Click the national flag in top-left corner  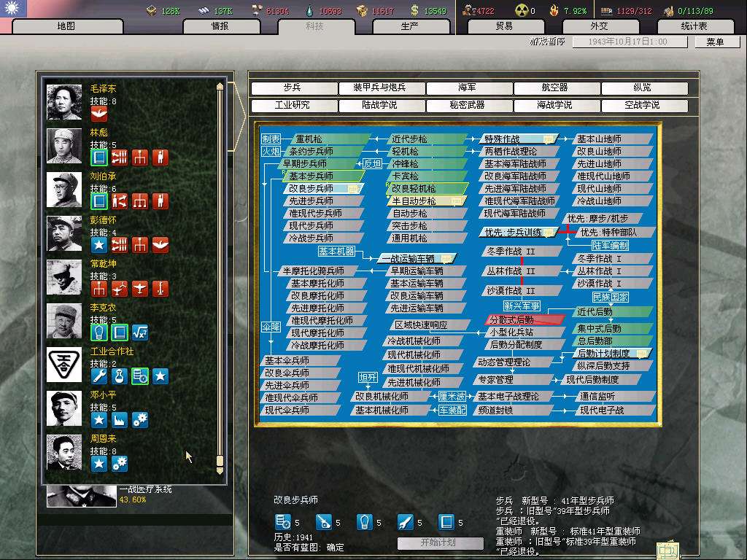tap(13, 8)
